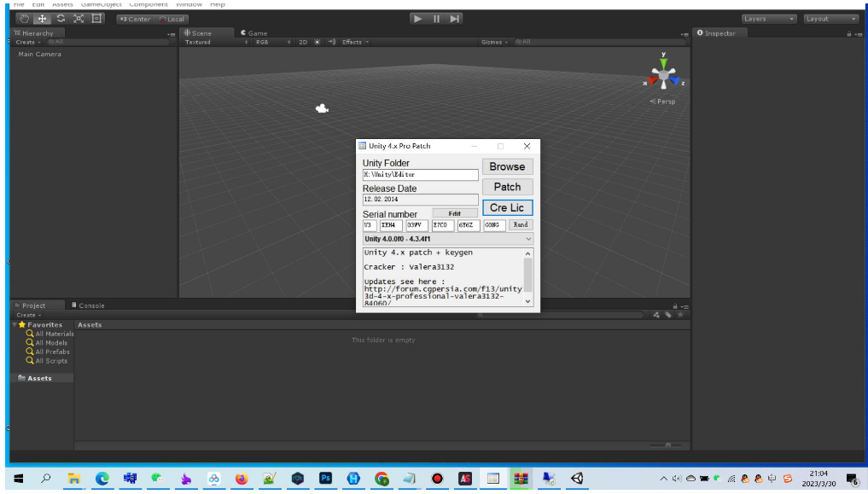
Task: Switch to the Game tab
Action: point(253,33)
